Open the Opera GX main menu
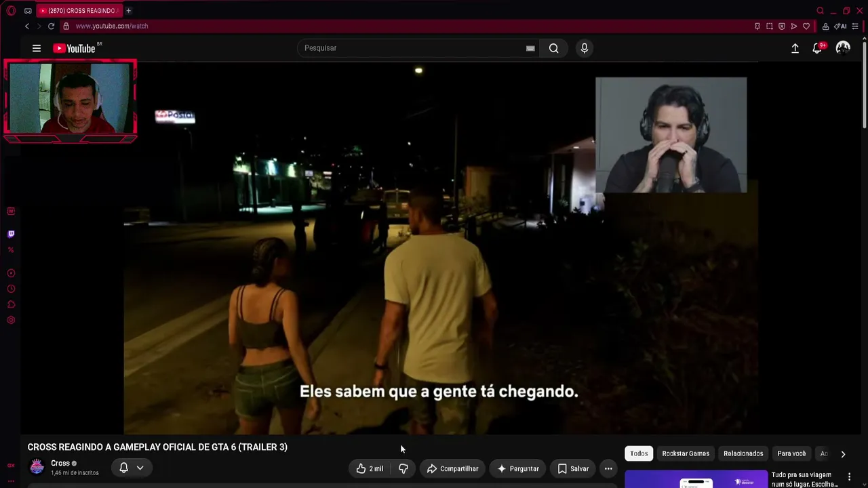868x488 pixels. pyautogui.click(x=11, y=11)
